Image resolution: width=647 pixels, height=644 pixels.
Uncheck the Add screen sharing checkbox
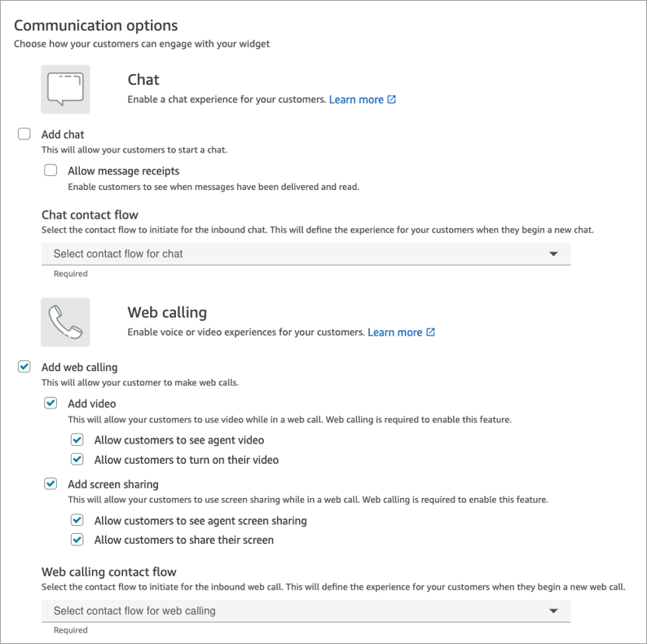[51, 483]
